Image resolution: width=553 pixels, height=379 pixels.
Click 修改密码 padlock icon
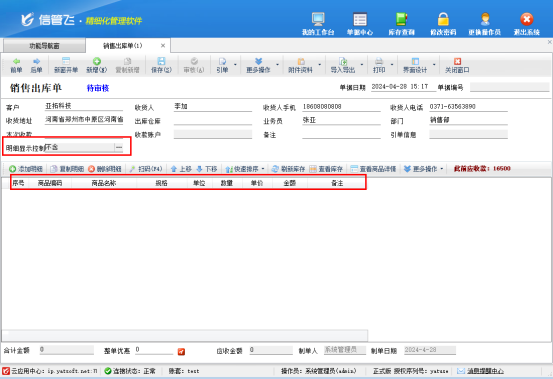click(x=443, y=19)
